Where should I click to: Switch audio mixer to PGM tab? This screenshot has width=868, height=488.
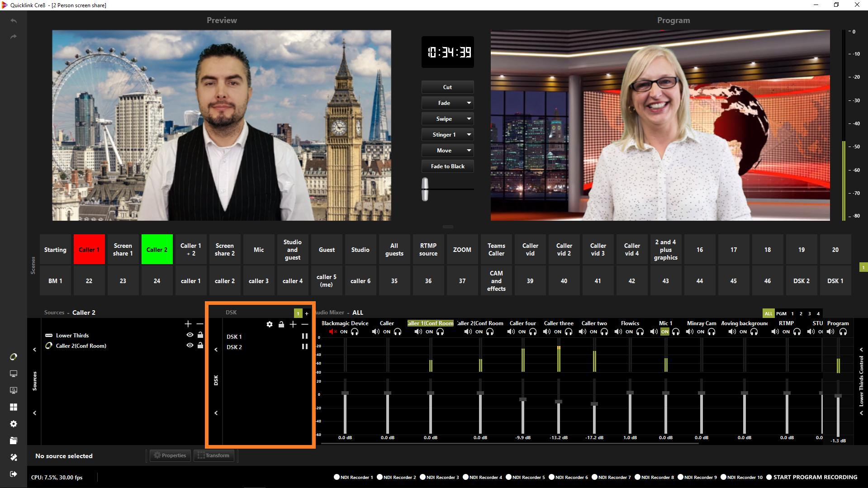click(x=781, y=313)
